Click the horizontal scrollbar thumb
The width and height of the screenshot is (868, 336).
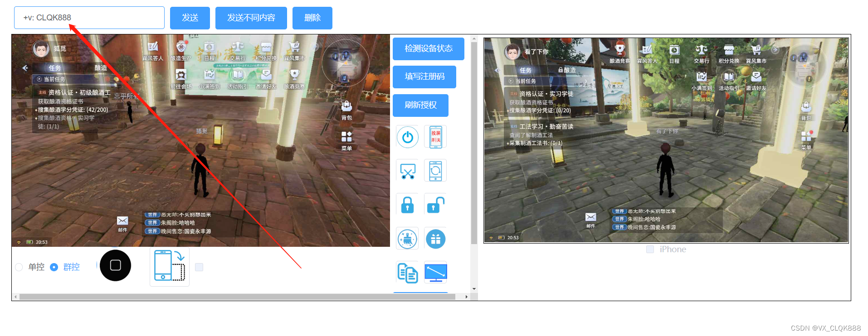(237, 297)
